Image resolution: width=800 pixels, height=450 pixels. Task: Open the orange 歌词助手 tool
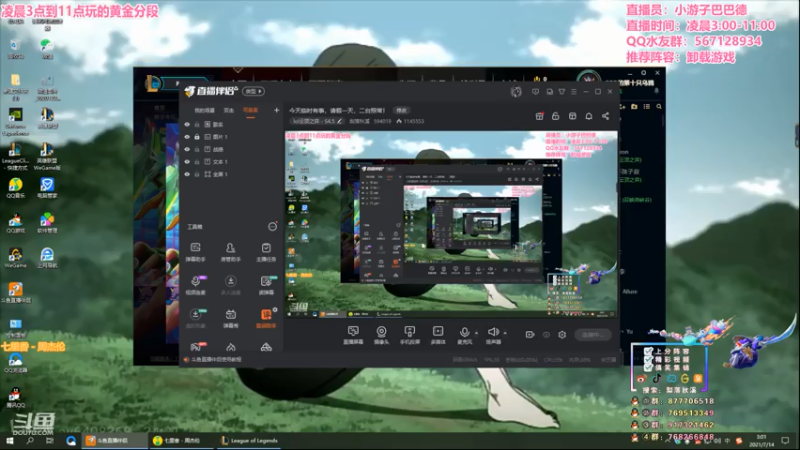click(266, 318)
